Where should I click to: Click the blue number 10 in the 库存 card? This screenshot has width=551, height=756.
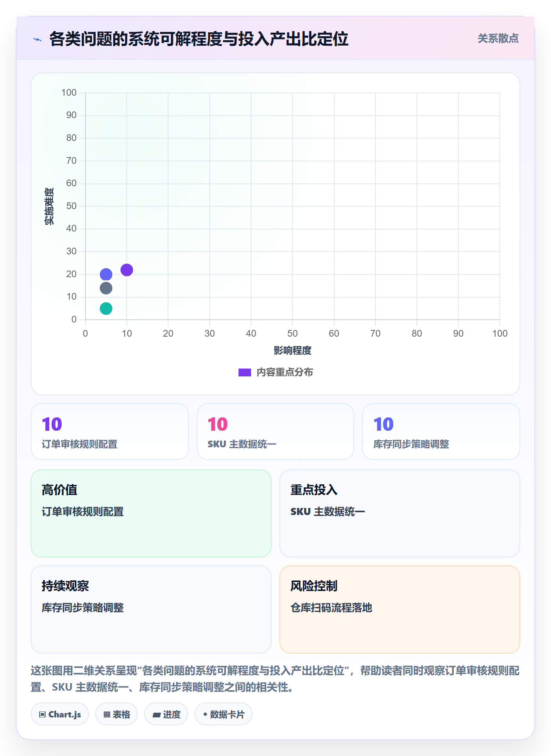click(383, 424)
